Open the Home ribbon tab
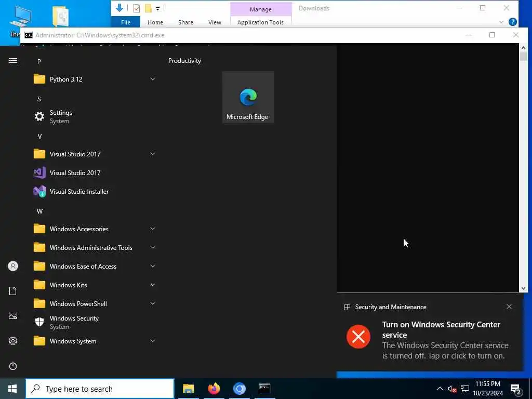Screen dimensions: 532x399 point(155,22)
